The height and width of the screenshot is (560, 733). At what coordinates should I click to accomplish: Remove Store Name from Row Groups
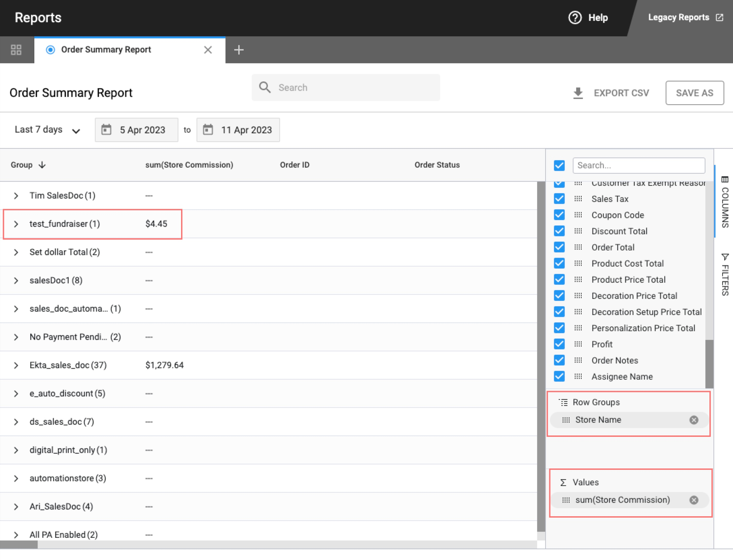coord(694,420)
